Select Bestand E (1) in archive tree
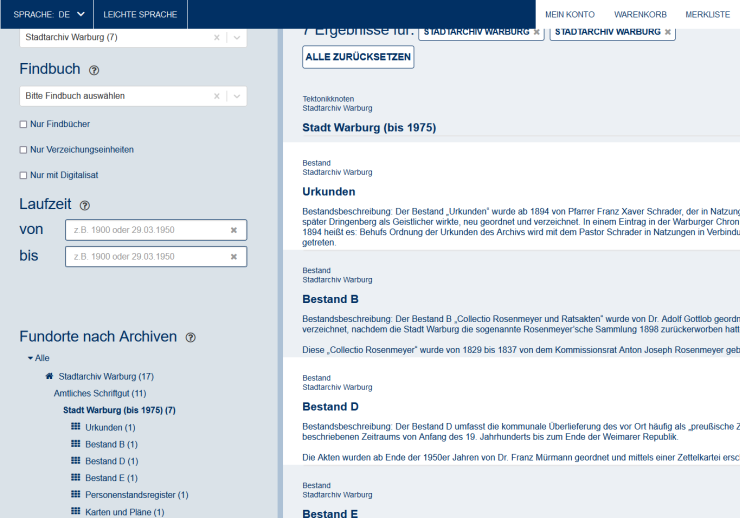 111,478
